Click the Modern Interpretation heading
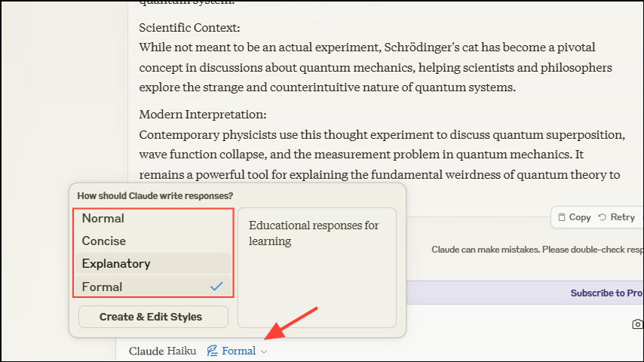 coord(203,115)
